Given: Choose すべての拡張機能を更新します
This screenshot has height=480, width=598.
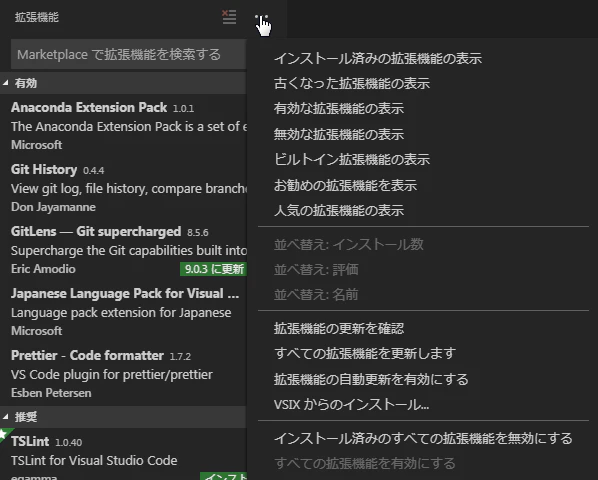Looking at the screenshot, I should click(x=423, y=353).
